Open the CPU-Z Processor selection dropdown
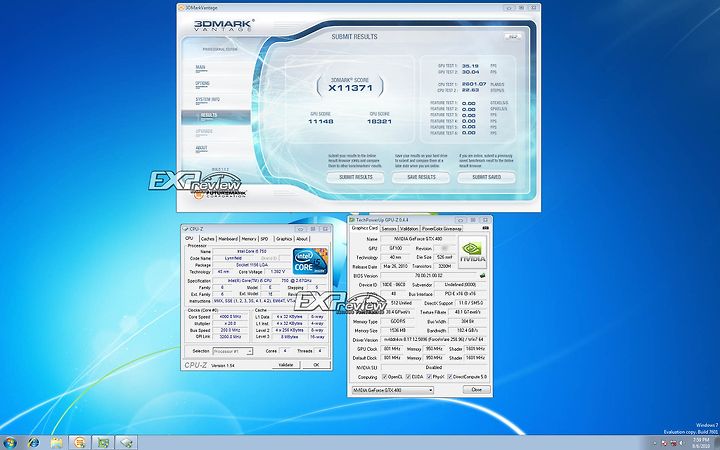 coord(233,351)
